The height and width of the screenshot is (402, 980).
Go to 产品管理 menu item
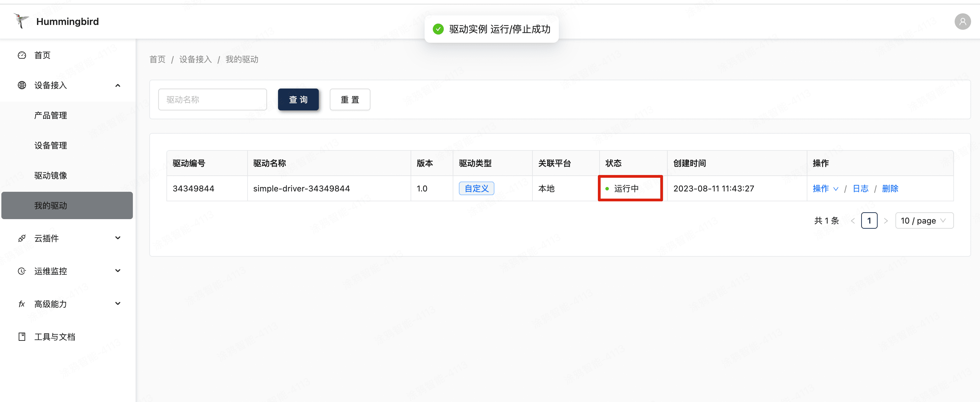pyautogui.click(x=51, y=115)
